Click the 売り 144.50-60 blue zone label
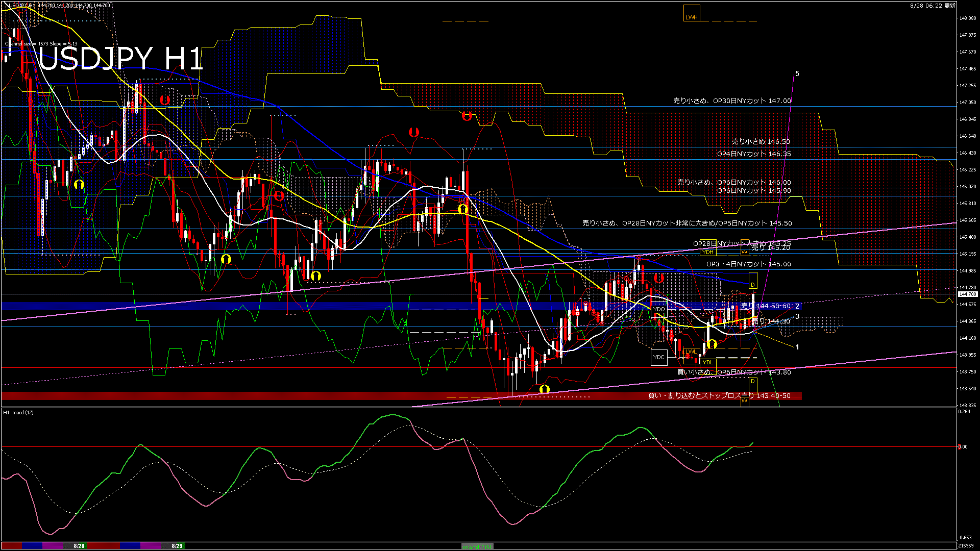The image size is (980, 551). (x=765, y=306)
